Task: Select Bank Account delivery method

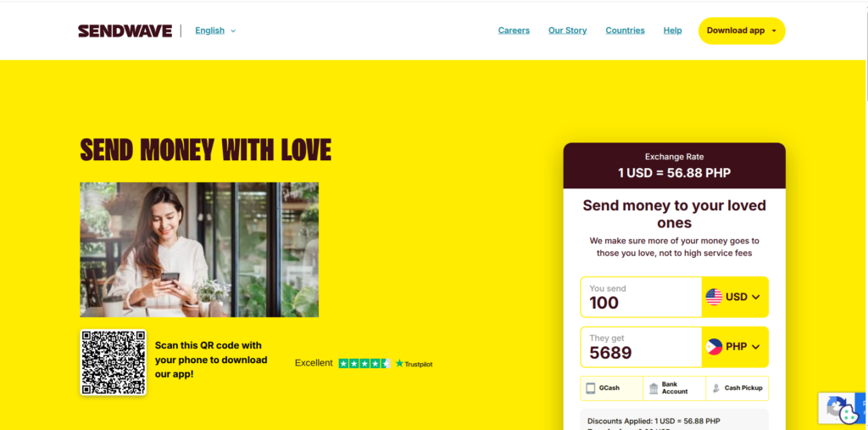Action: pyautogui.click(x=674, y=388)
